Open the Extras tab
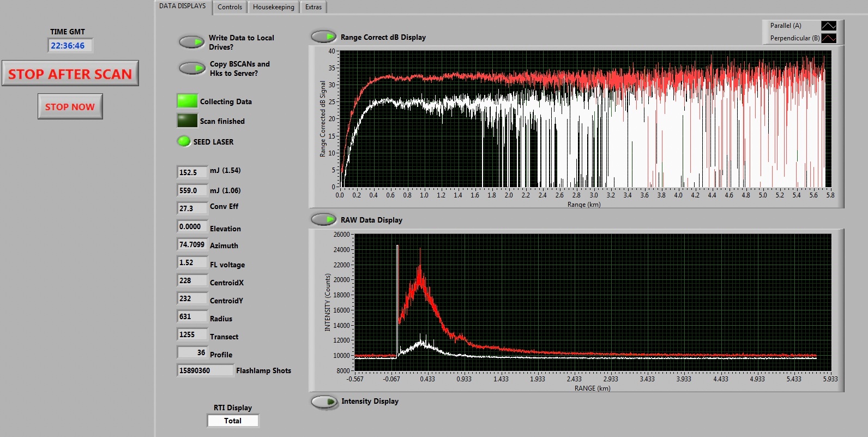 (x=313, y=7)
